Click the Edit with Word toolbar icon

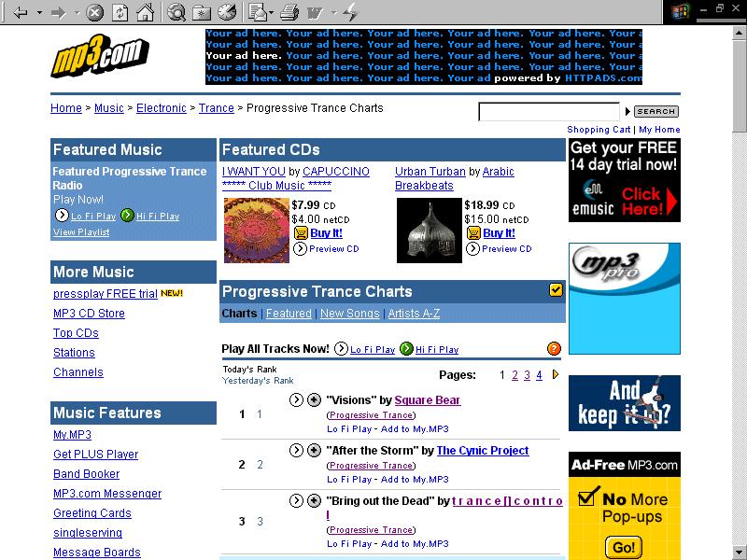pos(315,13)
